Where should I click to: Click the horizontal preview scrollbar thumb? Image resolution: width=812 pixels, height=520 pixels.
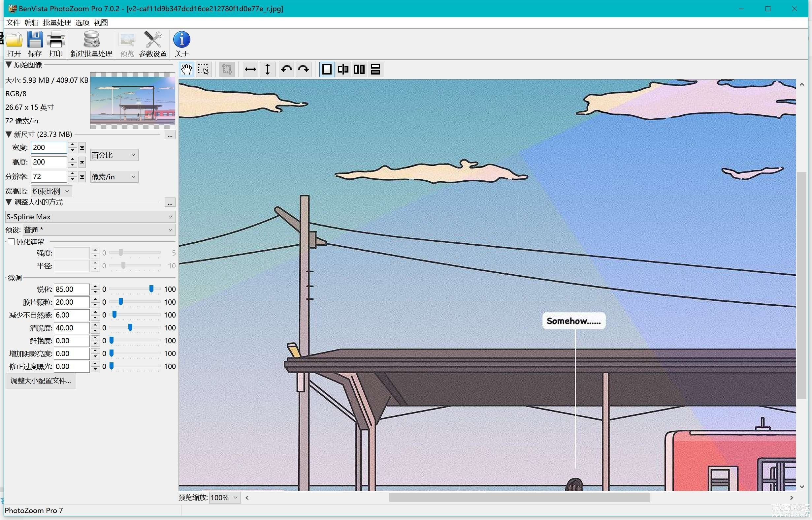point(519,498)
